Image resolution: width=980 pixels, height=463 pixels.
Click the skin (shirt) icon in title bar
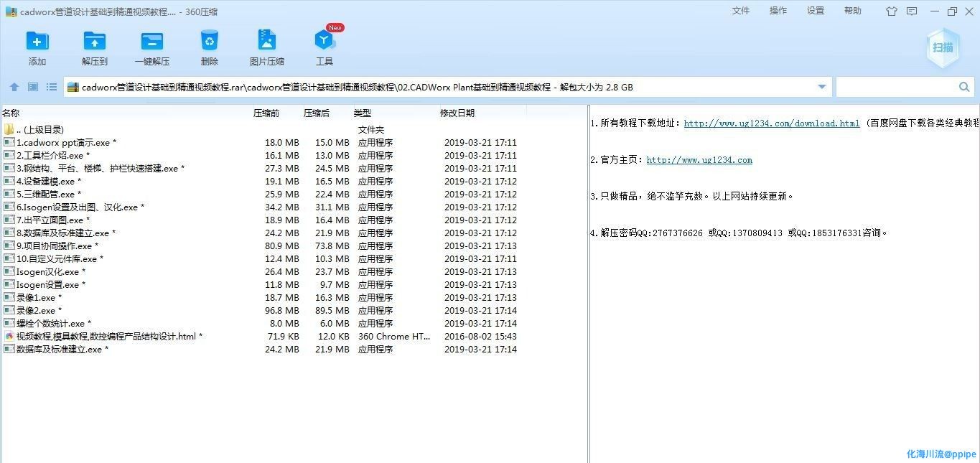[892, 11]
